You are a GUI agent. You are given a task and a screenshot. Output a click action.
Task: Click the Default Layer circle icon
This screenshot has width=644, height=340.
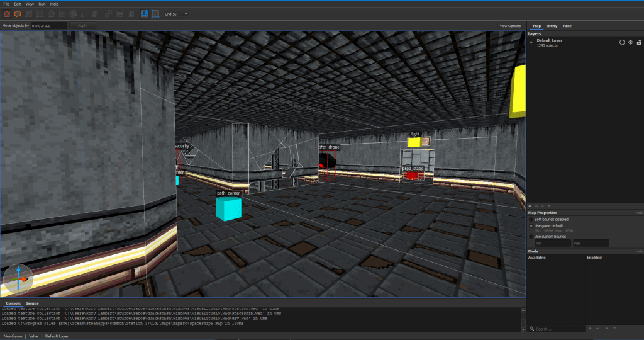click(621, 42)
